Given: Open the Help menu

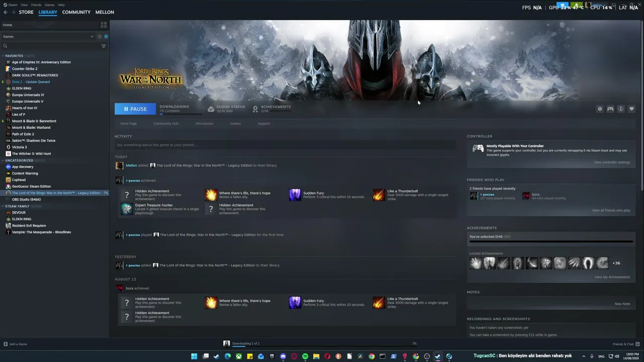Looking at the screenshot, I should point(61,5).
